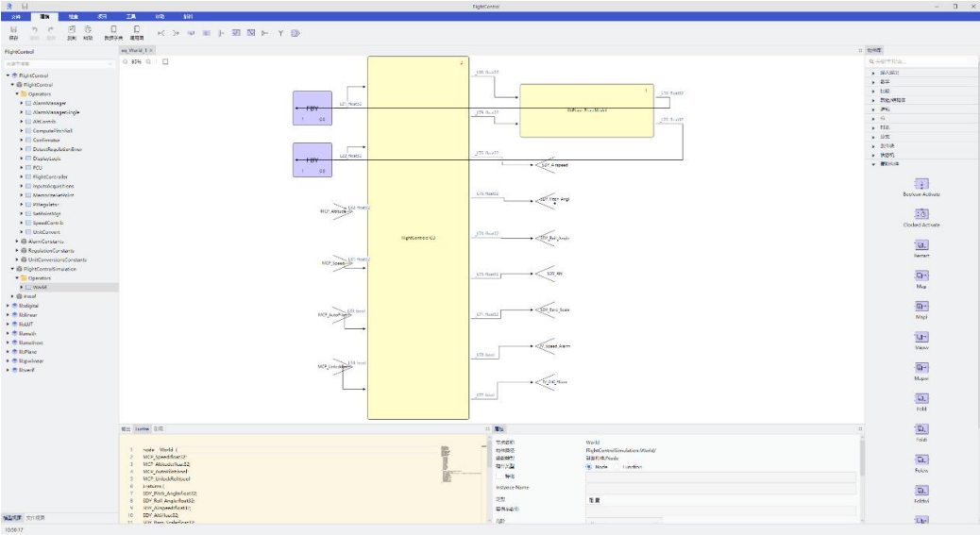Pick the Clocked Activate block icon
Screen dimensions: 980x535
click(x=921, y=214)
